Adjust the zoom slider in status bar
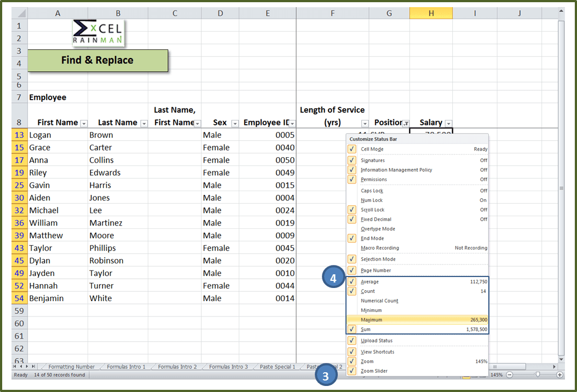 pos(538,374)
